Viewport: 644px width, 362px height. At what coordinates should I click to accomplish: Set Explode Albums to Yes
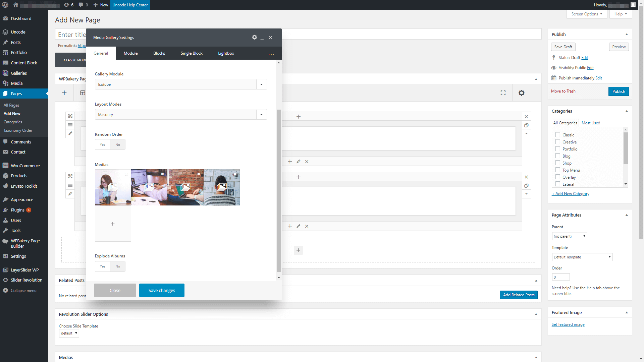point(103,266)
